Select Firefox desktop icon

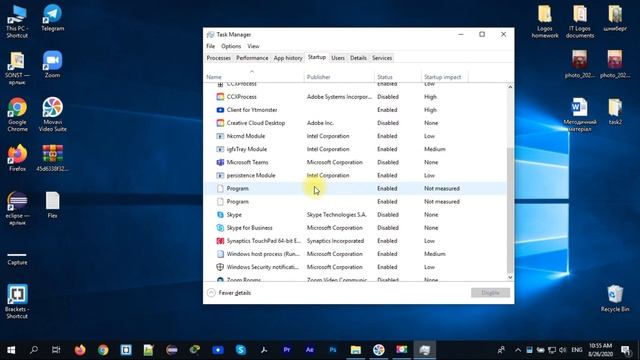[17, 158]
